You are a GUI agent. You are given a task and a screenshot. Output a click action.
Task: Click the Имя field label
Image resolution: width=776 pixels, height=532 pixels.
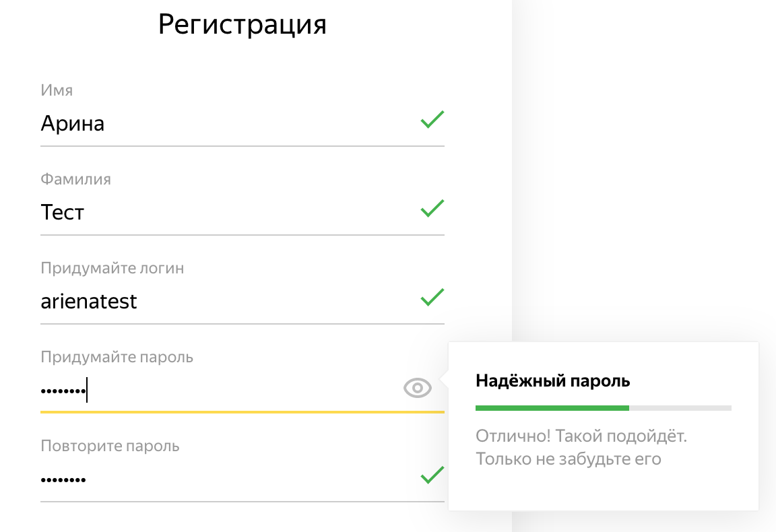point(57,90)
